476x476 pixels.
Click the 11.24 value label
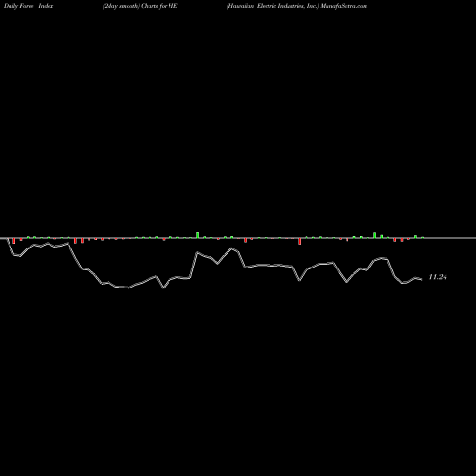tap(438, 277)
